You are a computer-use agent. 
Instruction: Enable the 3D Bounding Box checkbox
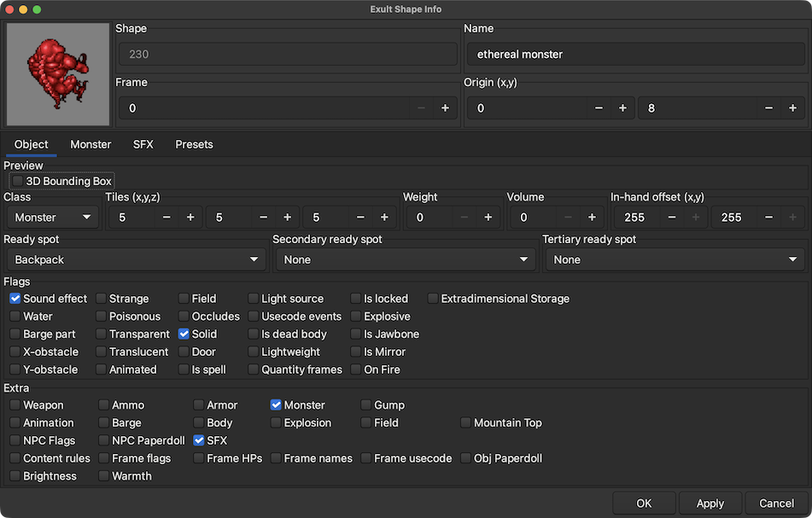coord(18,181)
